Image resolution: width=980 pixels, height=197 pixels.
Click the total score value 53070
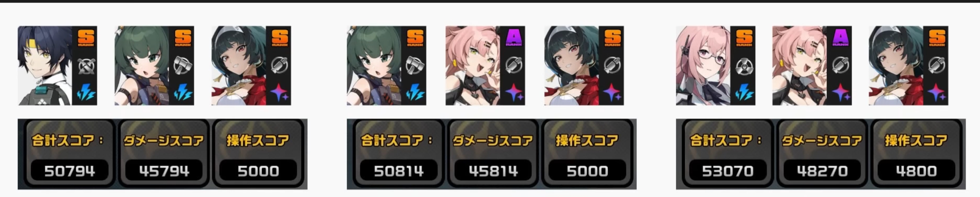pos(728,171)
